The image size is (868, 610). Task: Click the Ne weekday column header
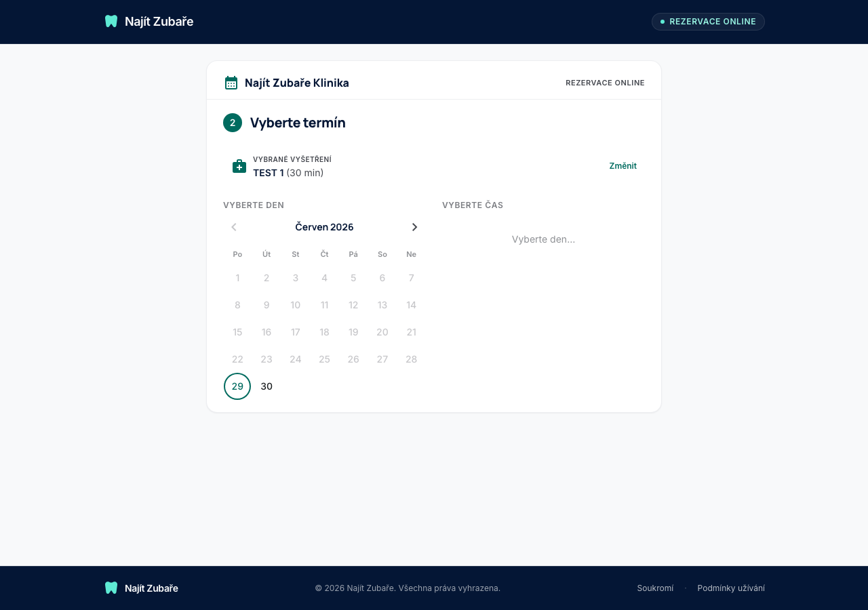412,254
